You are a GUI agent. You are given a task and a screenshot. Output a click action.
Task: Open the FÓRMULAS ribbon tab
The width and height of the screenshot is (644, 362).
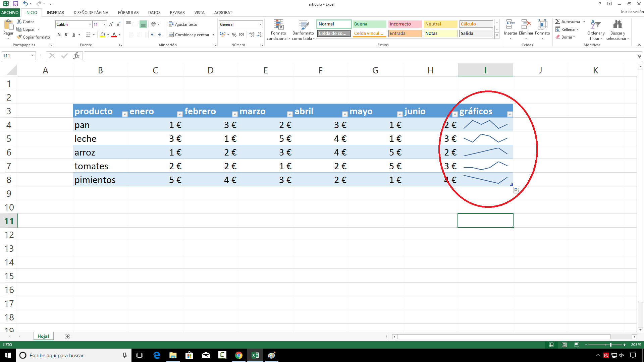point(128,12)
